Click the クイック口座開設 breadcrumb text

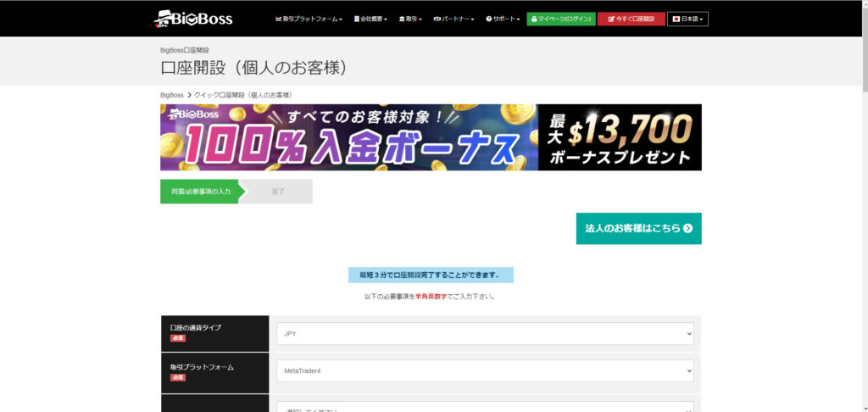point(243,95)
